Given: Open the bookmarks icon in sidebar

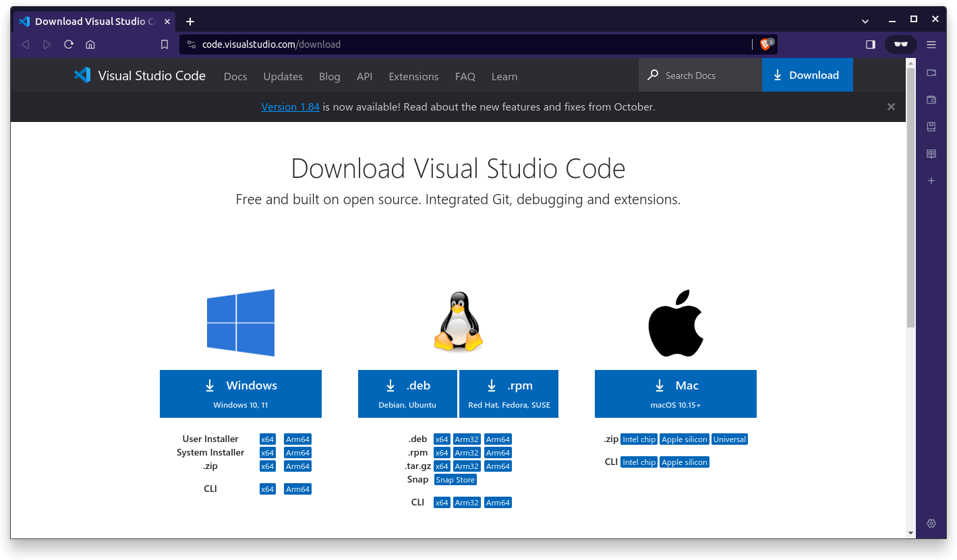Looking at the screenshot, I should (x=931, y=127).
